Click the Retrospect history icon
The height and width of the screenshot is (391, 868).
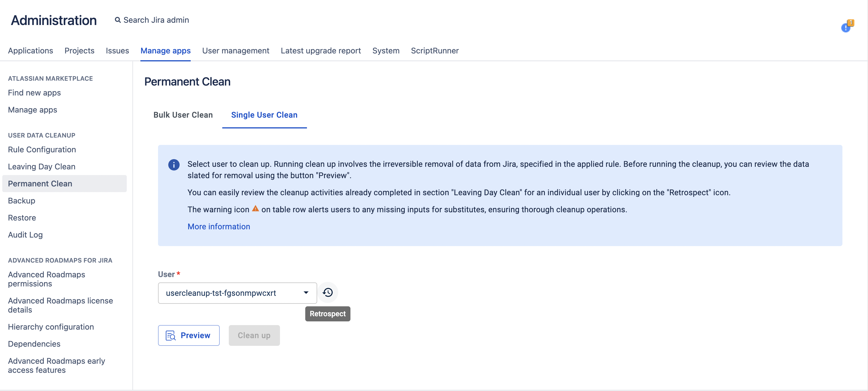327,292
